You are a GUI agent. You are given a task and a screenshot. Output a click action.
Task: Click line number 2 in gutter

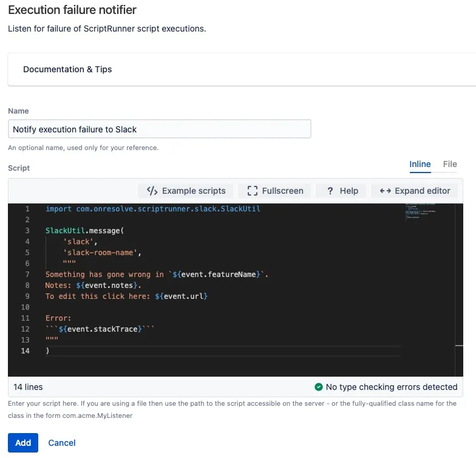[x=27, y=220]
